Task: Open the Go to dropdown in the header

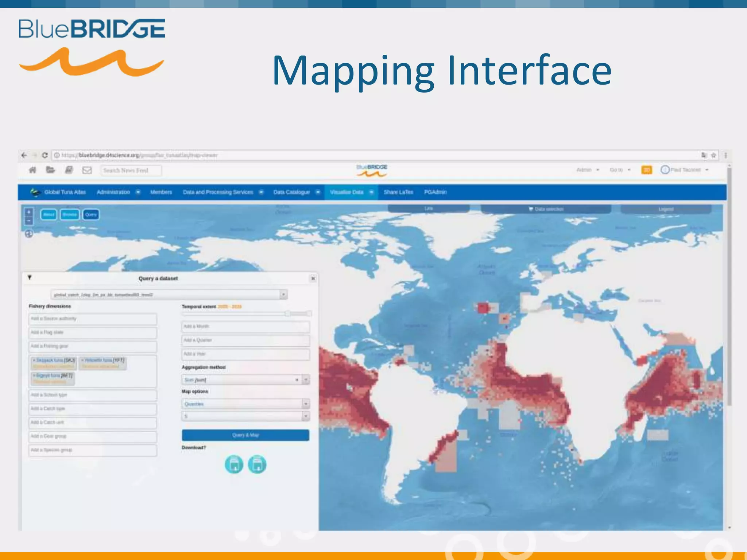Action: click(620, 170)
